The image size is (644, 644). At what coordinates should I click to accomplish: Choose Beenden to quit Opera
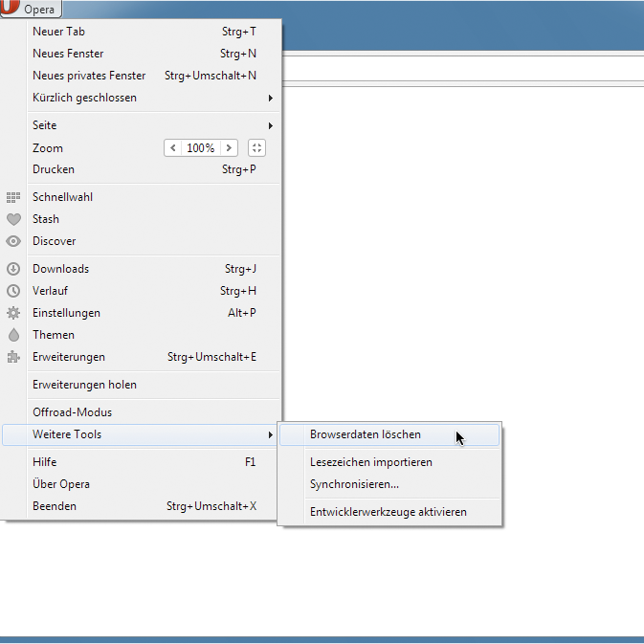[142, 506]
